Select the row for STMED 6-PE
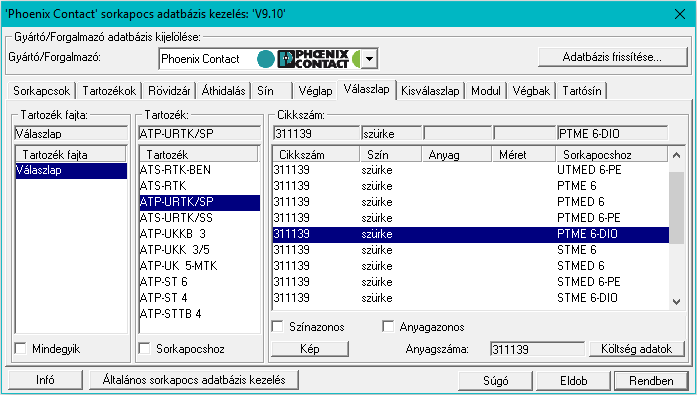 coord(471,282)
